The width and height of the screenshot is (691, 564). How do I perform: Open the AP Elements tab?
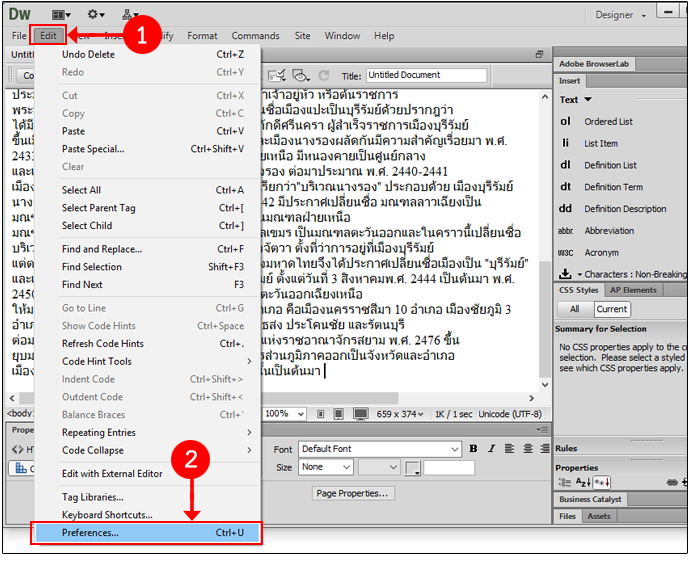(x=633, y=290)
